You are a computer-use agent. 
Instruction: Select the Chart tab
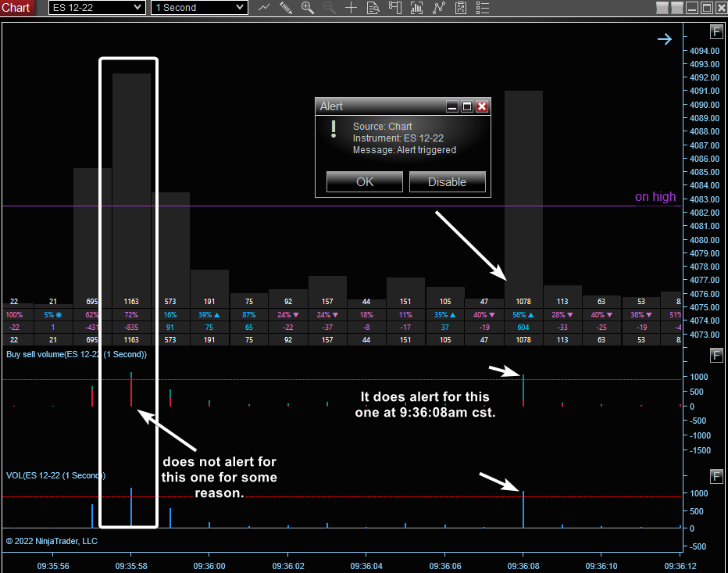[16, 8]
